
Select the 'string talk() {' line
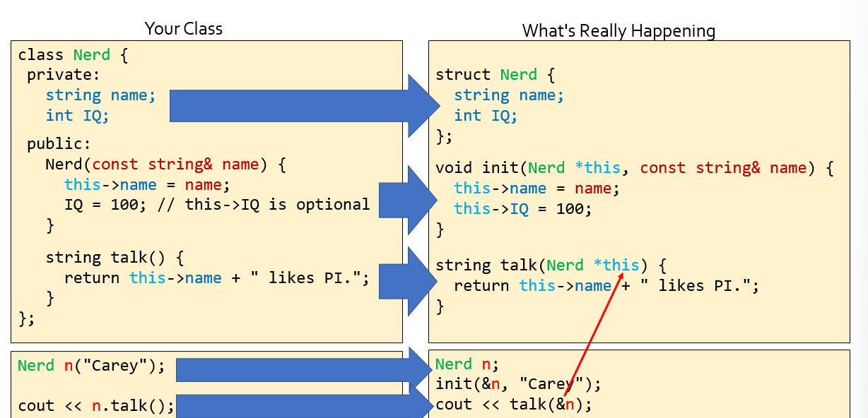click(x=115, y=258)
